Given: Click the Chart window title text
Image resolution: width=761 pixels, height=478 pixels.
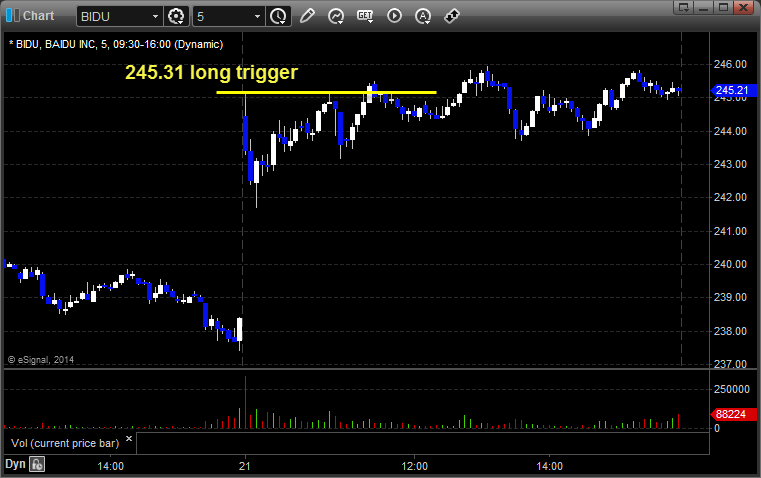Looking at the screenshot, I should (x=38, y=16).
